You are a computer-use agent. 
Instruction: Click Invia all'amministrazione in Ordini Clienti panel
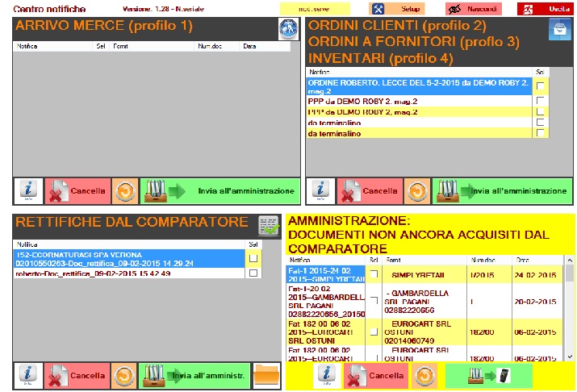click(x=502, y=191)
